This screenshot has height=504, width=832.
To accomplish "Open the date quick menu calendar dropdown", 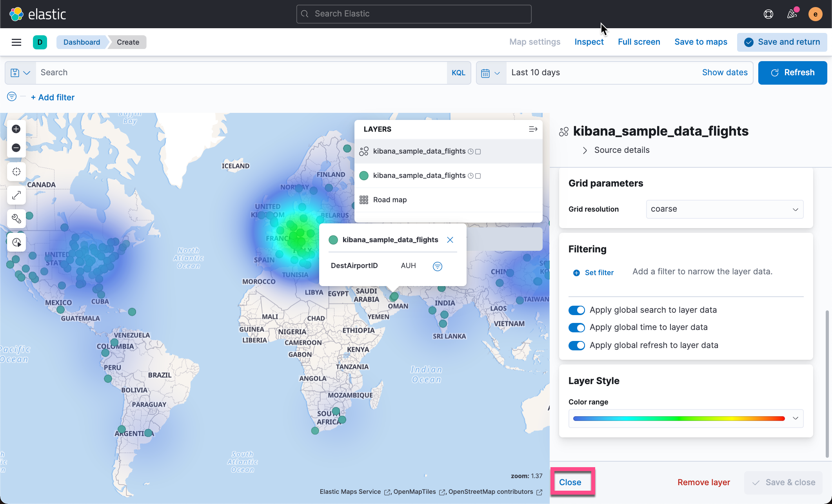I will point(490,73).
